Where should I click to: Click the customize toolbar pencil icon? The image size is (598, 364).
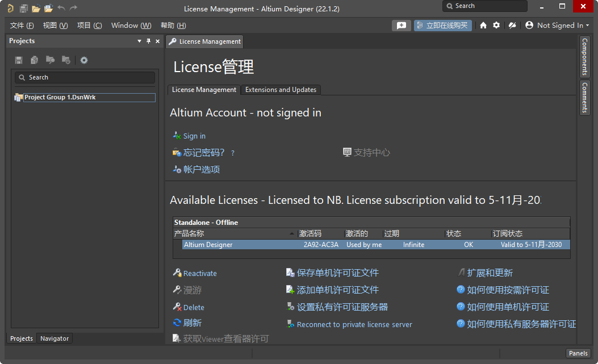(x=512, y=25)
